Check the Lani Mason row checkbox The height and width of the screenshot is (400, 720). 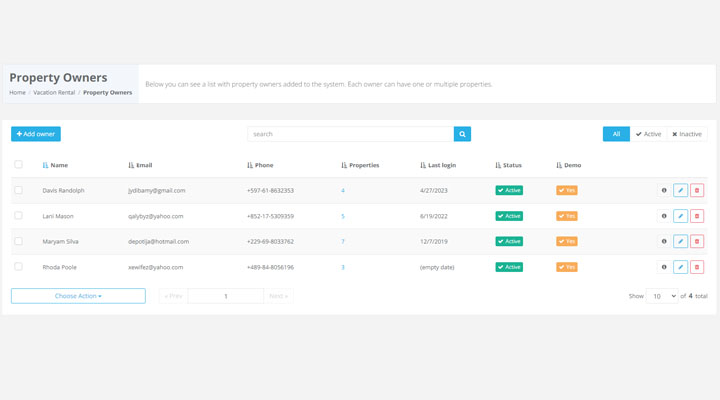(x=18, y=215)
